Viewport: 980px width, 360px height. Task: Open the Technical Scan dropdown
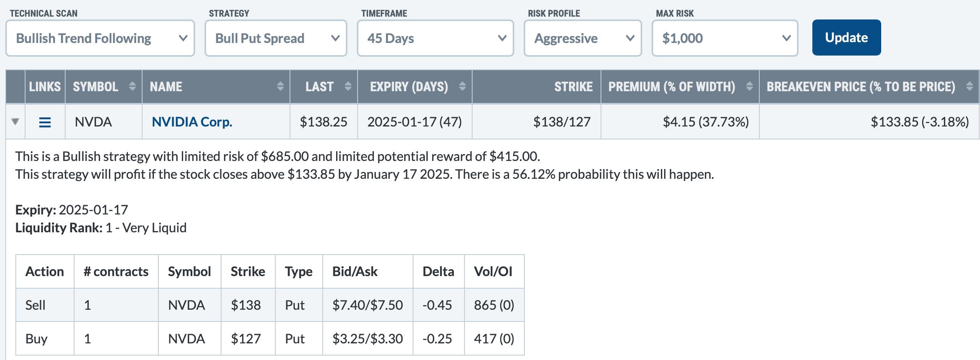click(x=100, y=39)
